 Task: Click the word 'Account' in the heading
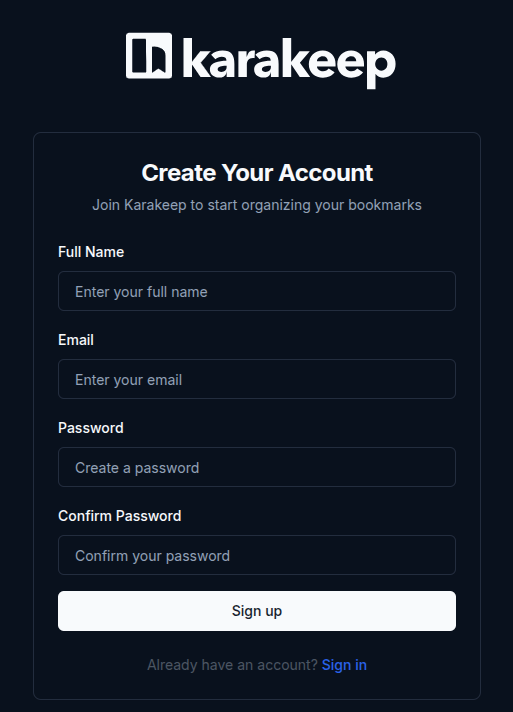[x=326, y=173]
